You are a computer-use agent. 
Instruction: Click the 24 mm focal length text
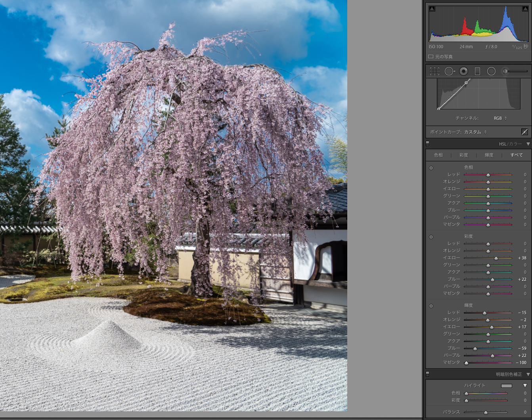(466, 47)
